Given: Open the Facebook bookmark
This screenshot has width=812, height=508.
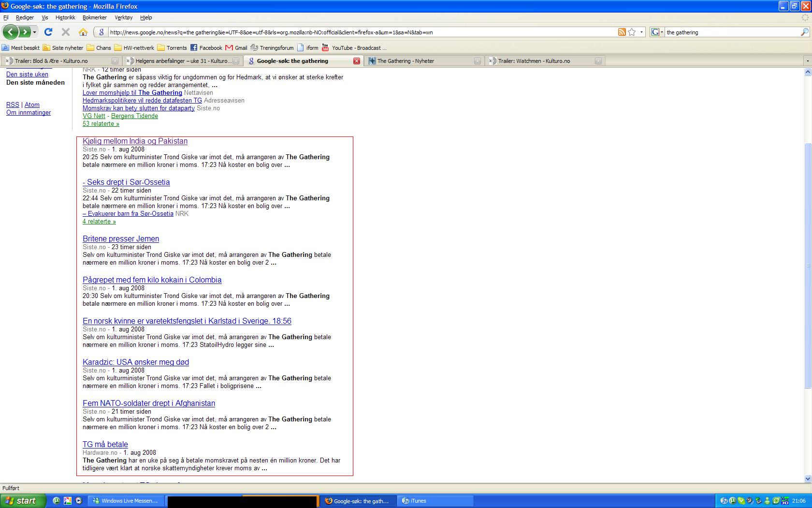Looking at the screenshot, I should [x=206, y=48].
